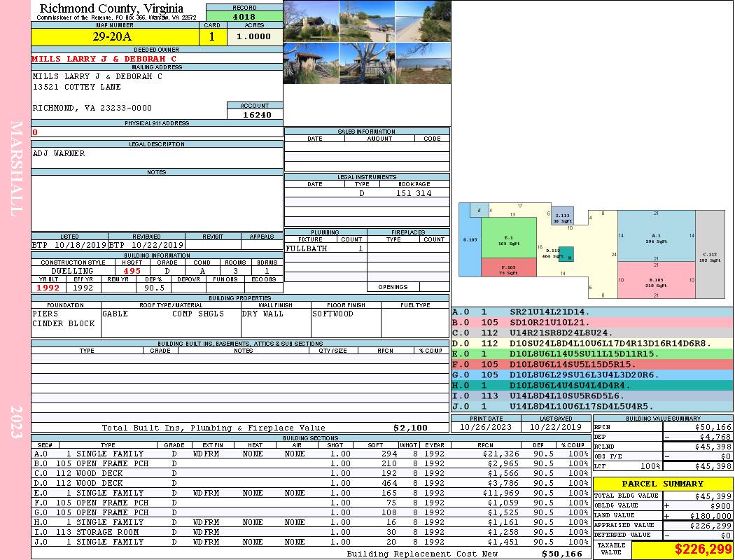Click PARCEL SUMMARY yellow header
Image resolution: width=735 pixels, height=560 pixels.
pos(663,484)
